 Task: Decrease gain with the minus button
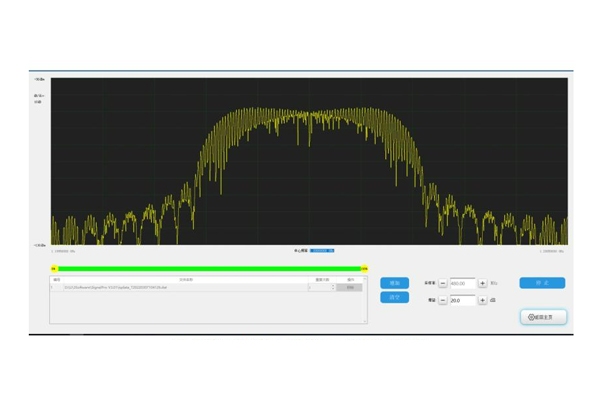[x=443, y=300]
